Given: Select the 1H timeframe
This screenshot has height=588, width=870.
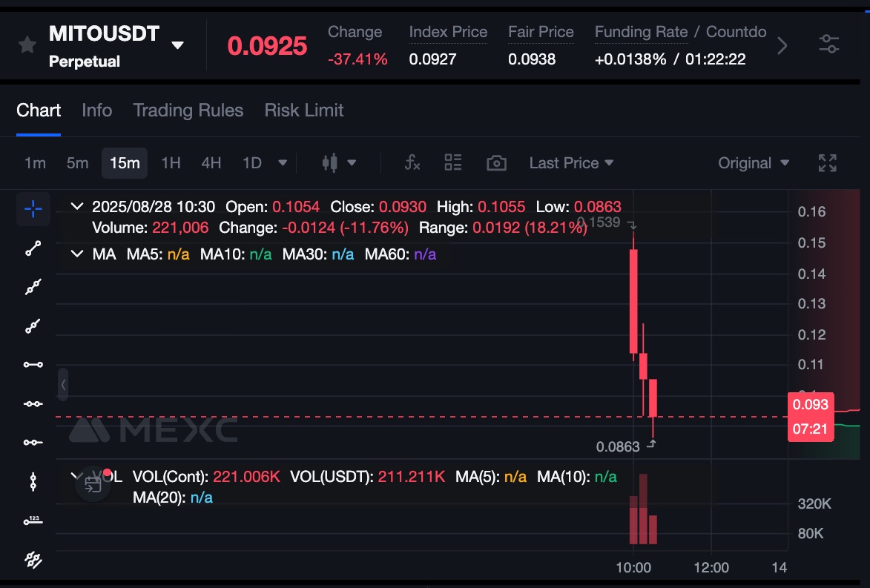Looking at the screenshot, I should click(170, 163).
